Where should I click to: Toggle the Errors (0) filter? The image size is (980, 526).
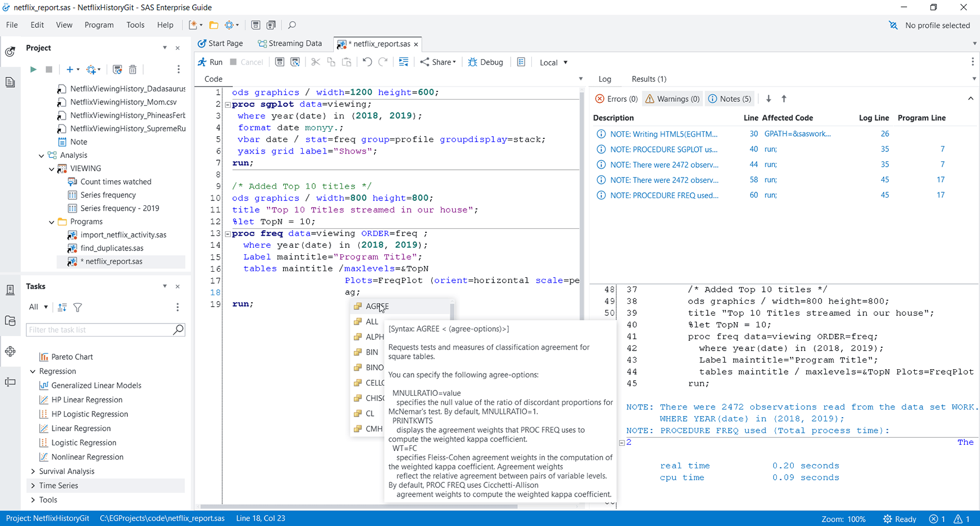616,99
